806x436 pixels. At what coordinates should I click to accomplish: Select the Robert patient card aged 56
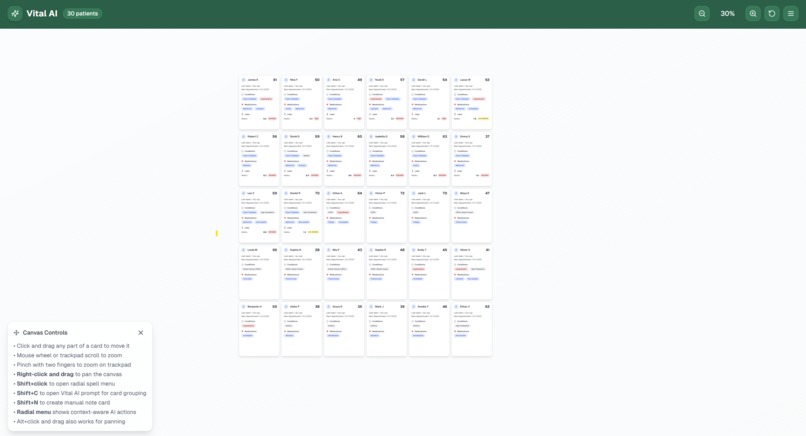point(259,157)
